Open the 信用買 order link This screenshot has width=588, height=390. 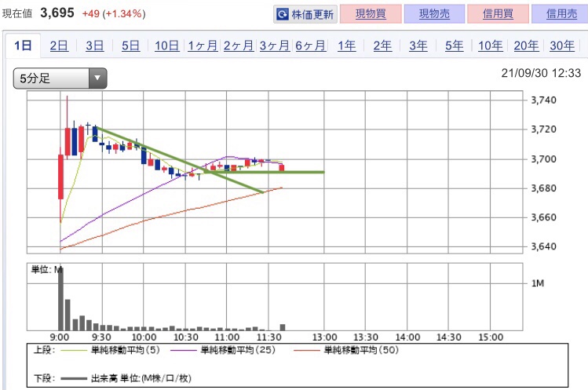498,14
